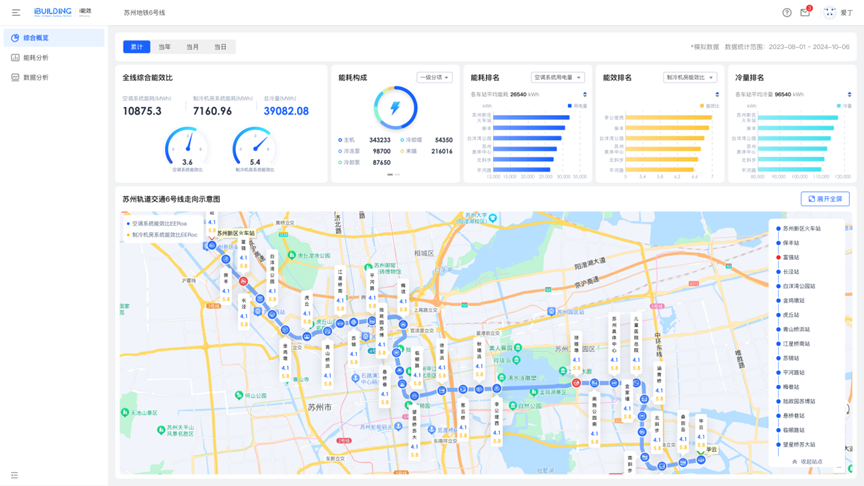This screenshot has height=486, width=864.
Task: Open the mail notifications icon
Action: point(805,12)
